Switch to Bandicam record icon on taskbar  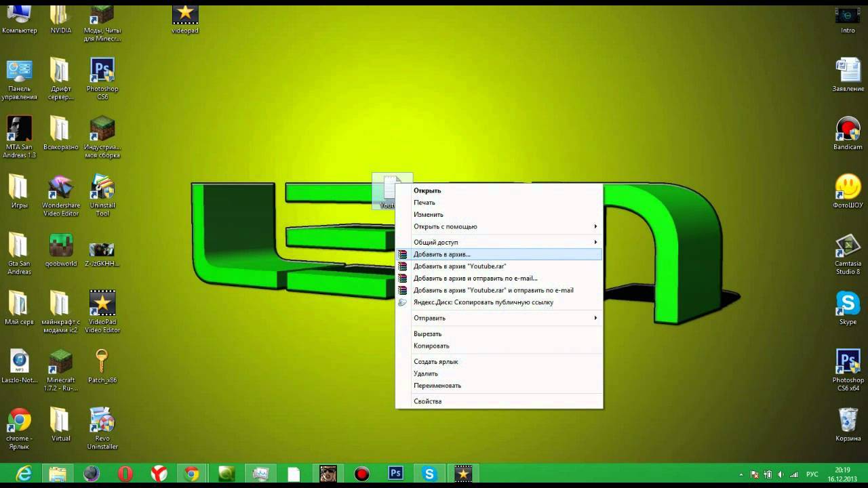(361, 474)
